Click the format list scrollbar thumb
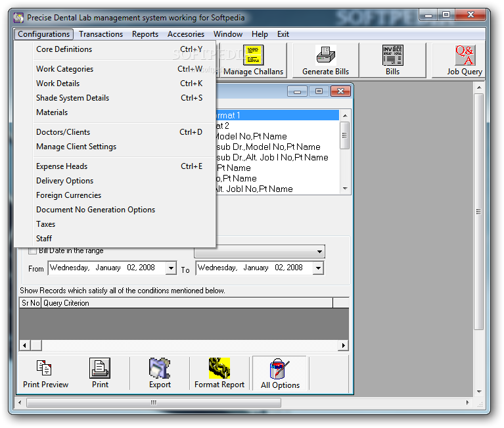Viewport: 504px width, 428px height. [344, 135]
